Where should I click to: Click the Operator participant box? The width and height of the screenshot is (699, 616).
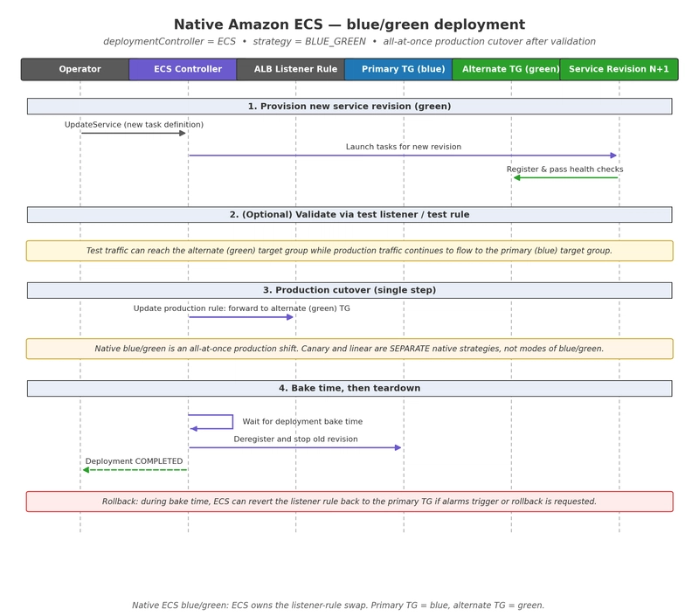click(75, 69)
